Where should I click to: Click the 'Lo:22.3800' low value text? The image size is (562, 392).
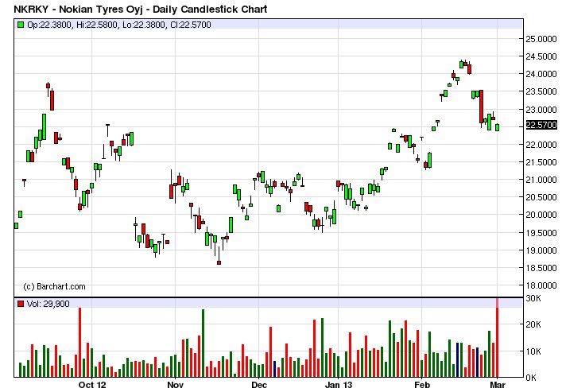(144, 25)
